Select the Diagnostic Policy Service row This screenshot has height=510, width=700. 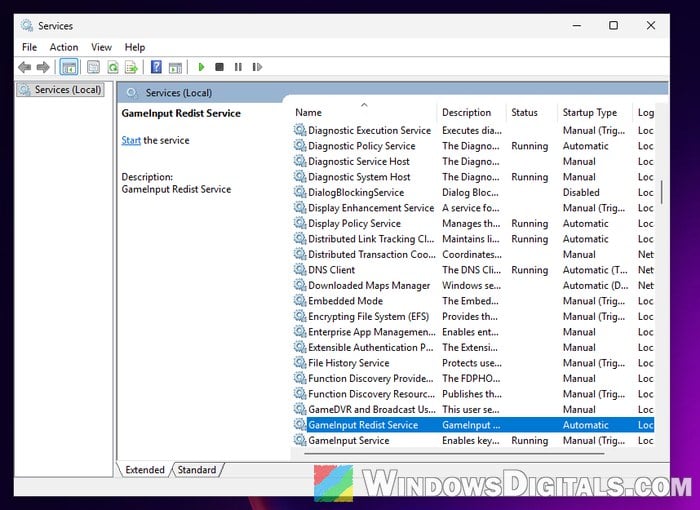tap(473, 146)
